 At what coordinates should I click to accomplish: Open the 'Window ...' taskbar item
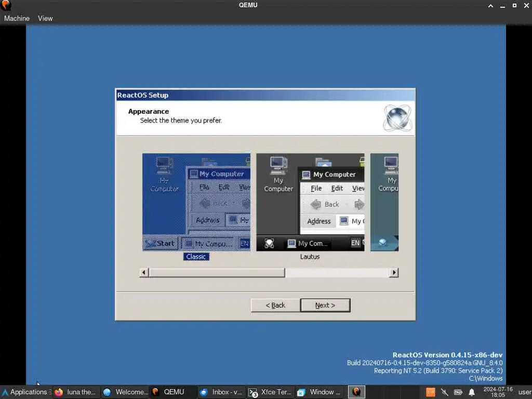(319, 392)
